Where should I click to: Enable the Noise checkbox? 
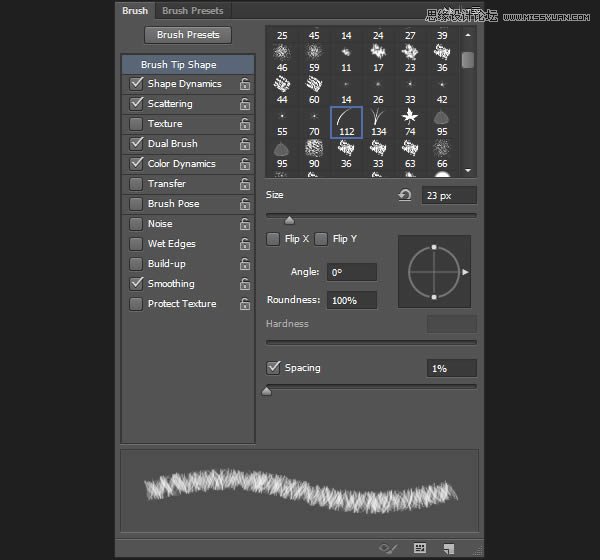point(136,224)
